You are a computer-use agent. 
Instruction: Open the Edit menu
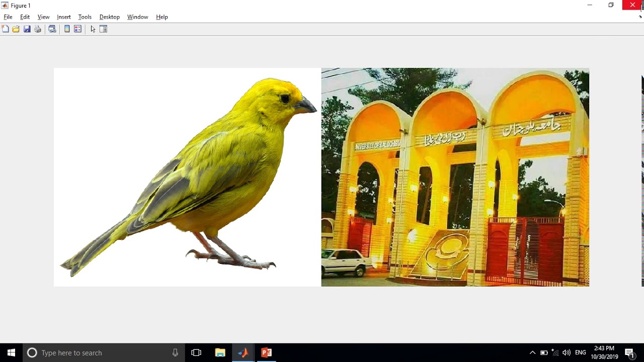coord(25,17)
